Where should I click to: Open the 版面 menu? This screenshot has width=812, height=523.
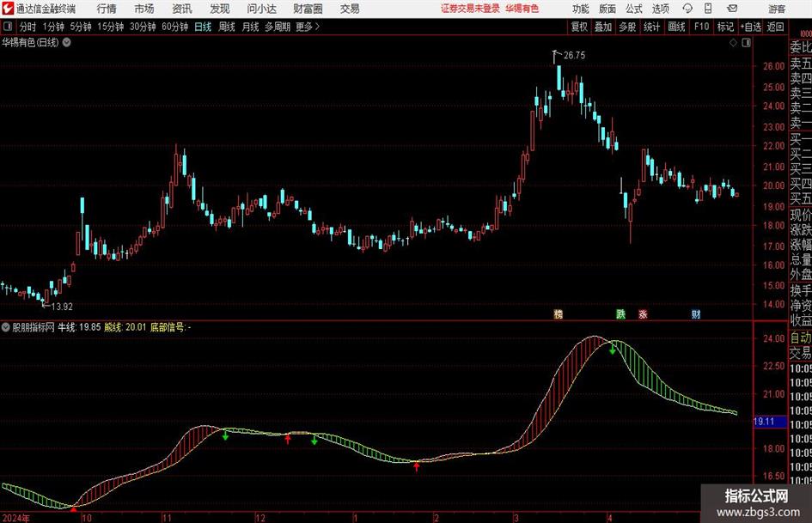click(x=607, y=9)
